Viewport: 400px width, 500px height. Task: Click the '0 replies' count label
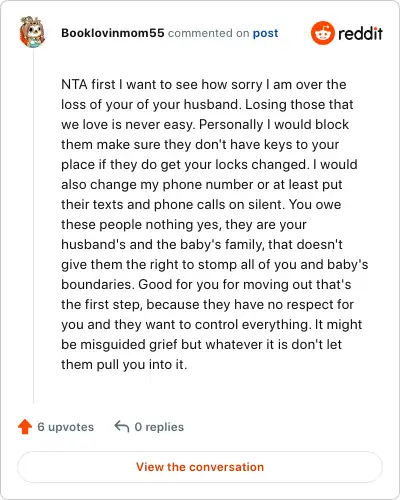tap(159, 427)
